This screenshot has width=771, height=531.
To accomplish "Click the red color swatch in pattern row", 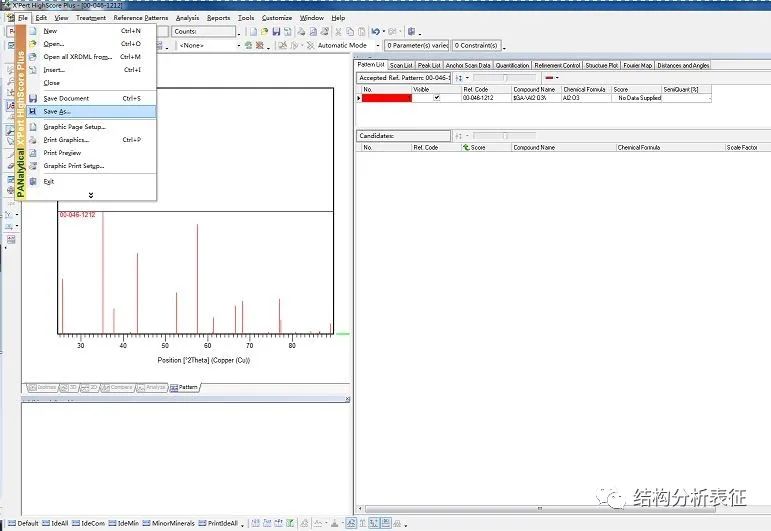I will point(386,98).
